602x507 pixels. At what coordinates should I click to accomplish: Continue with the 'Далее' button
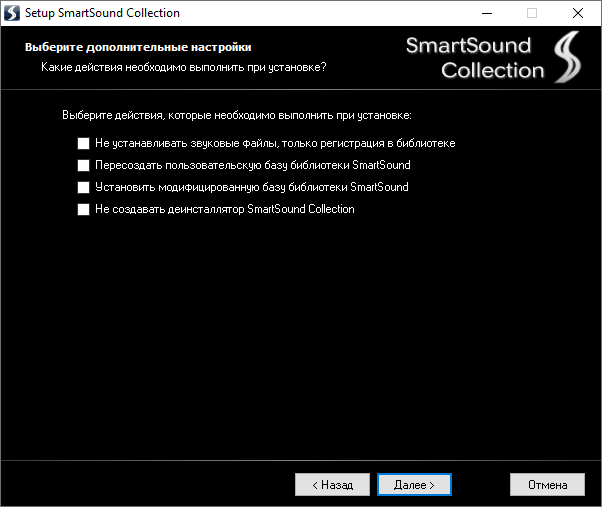(414, 485)
